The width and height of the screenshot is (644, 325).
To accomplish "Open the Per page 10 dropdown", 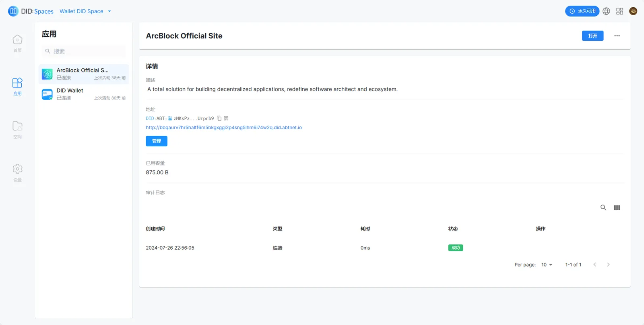I will coord(547,265).
